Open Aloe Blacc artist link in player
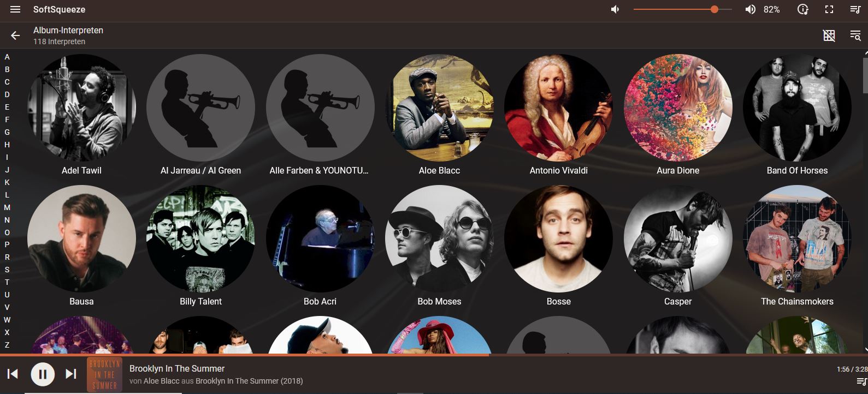868x394 pixels. pyautogui.click(x=161, y=381)
